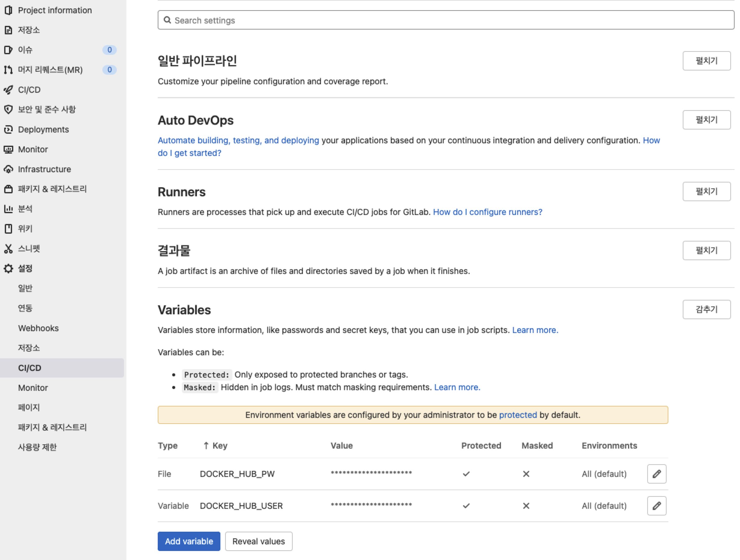740x560 pixels.
Task: Click the security shield icon
Action: pyautogui.click(x=8, y=109)
